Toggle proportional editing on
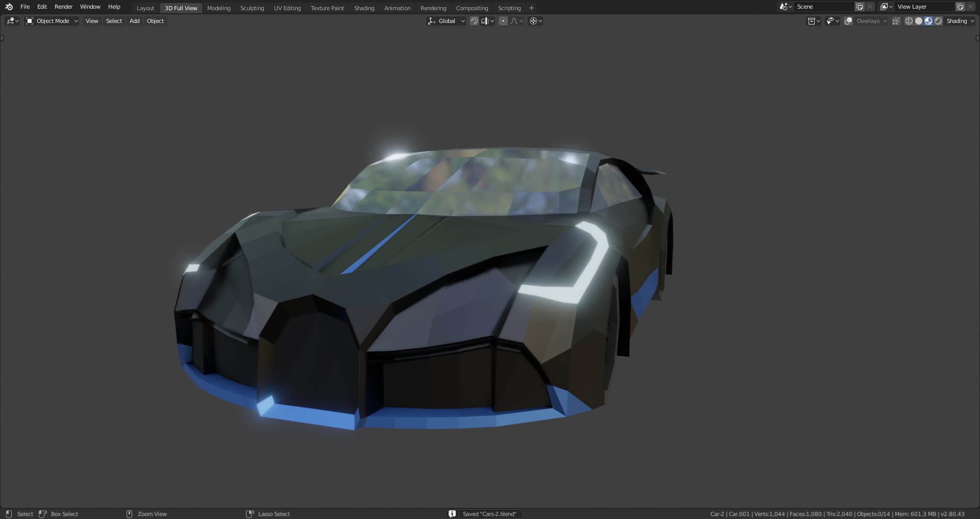The width and height of the screenshot is (980, 519). (503, 21)
